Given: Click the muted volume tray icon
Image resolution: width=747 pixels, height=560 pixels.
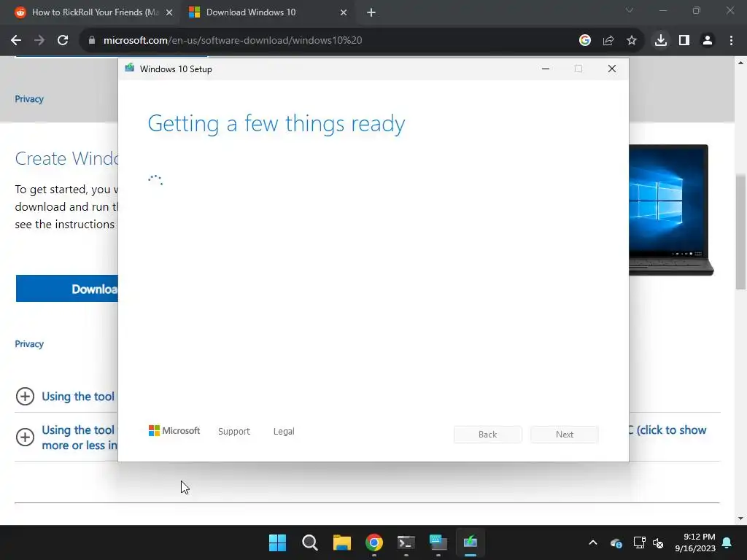Looking at the screenshot, I should 658,542.
